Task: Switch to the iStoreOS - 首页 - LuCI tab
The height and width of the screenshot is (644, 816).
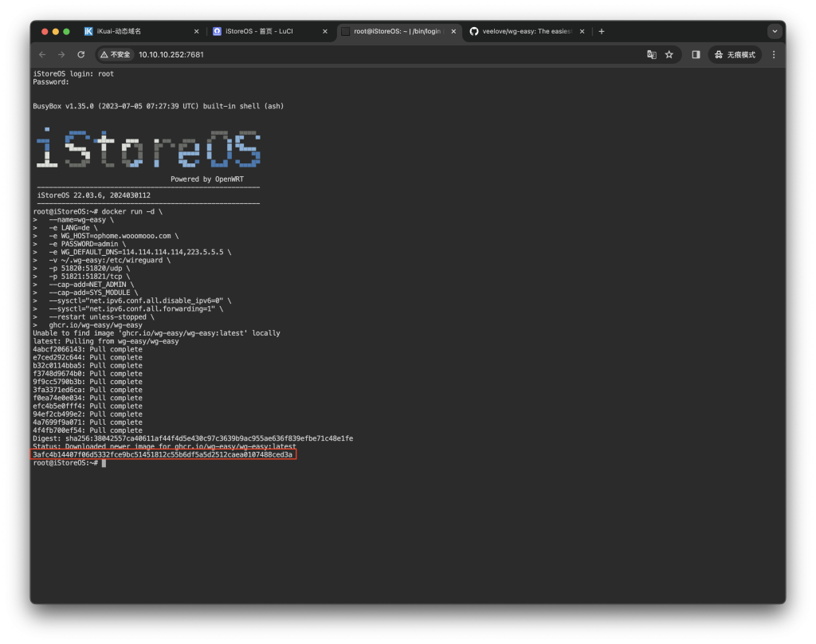Action: tap(269, 31)
